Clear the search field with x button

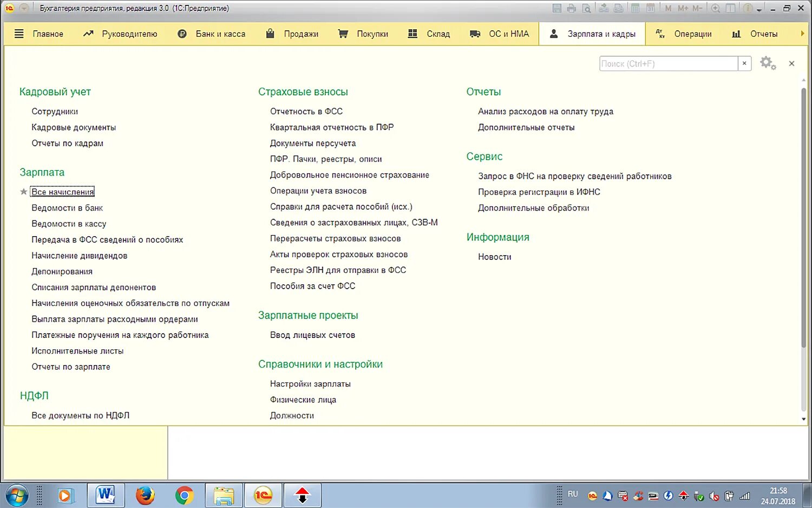744,63
